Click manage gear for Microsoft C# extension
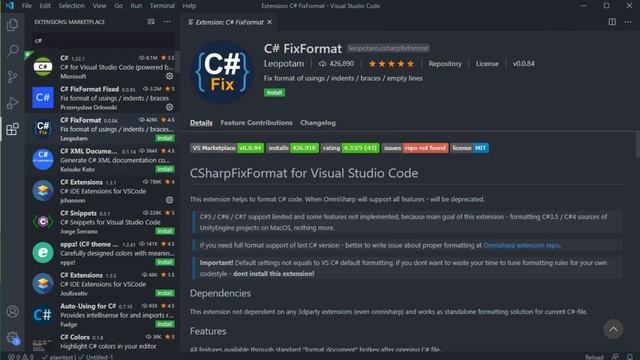This screenshot has height=360, width=640. pos(169,76)
